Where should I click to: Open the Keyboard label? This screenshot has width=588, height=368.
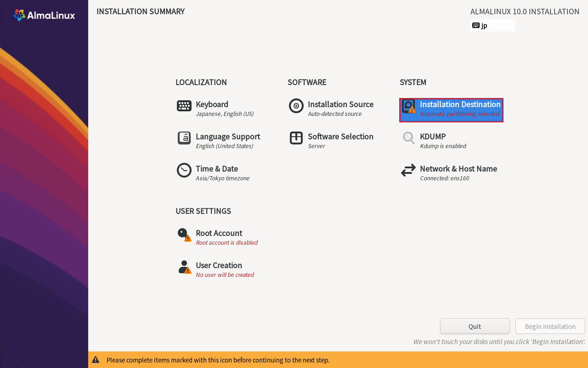coord(212,104)
